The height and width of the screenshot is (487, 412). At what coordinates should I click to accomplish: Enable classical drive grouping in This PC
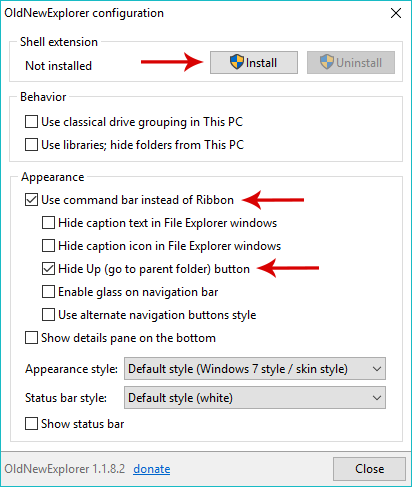tap(31, 122)
